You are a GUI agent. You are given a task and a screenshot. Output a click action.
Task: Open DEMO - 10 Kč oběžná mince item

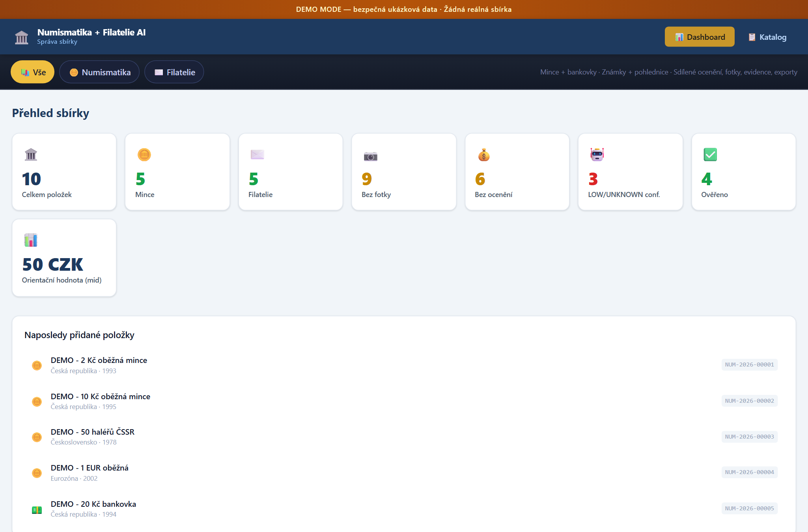click(x=404, y=401)
